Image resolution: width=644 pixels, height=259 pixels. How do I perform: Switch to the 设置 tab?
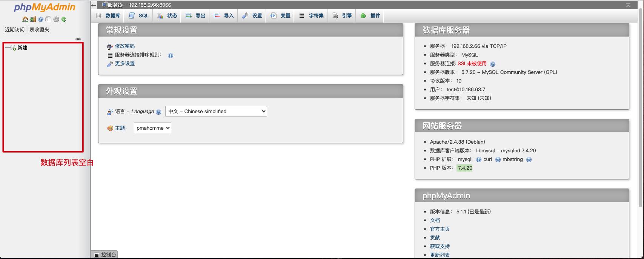[x=252, y=15]
